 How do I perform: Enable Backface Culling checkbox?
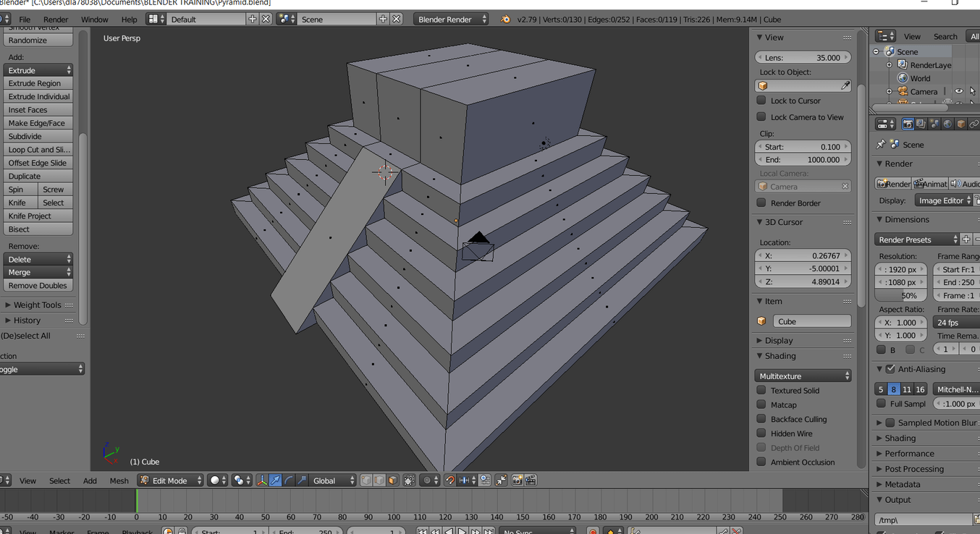pyautogui.click(x=761, y=419)
